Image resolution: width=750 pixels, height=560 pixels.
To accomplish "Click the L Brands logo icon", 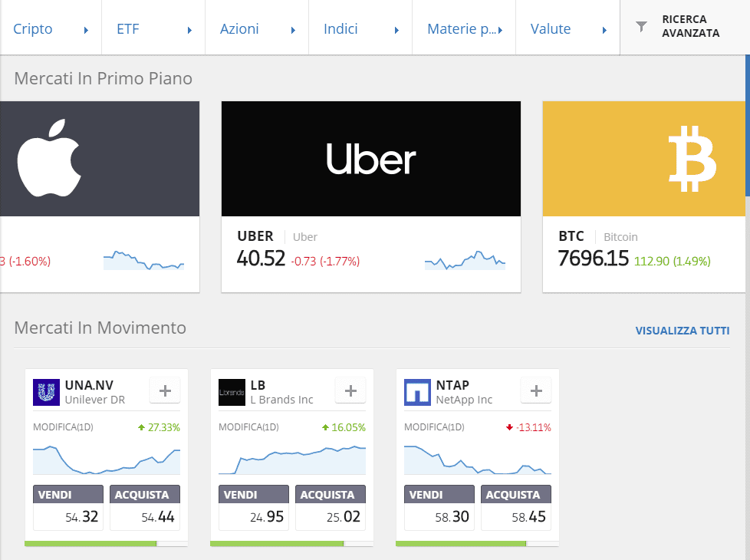I will point(232,392).
